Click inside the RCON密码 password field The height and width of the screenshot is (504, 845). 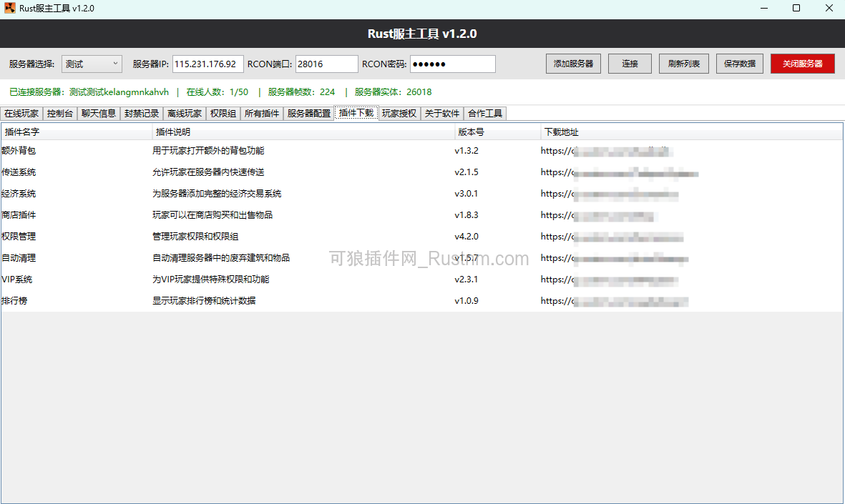(452, 64)
